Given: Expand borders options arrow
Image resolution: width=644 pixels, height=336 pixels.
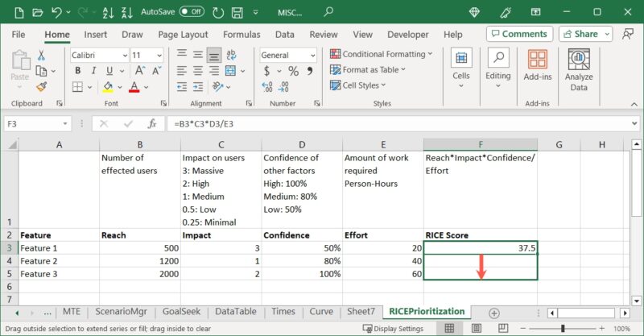Looking at the screenshot, I should click(89, 87).
